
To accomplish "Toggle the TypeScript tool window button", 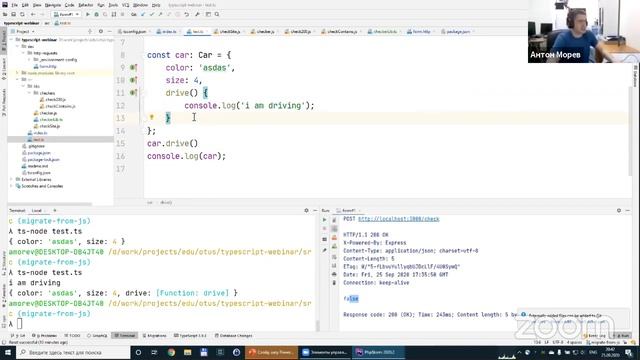I will coord(190,336).
